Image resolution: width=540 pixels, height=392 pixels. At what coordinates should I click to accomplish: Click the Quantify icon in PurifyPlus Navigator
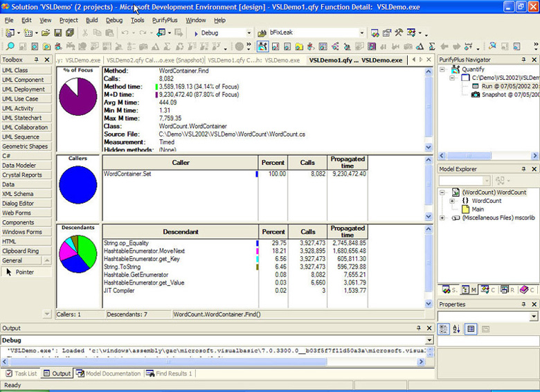point(456,70)
